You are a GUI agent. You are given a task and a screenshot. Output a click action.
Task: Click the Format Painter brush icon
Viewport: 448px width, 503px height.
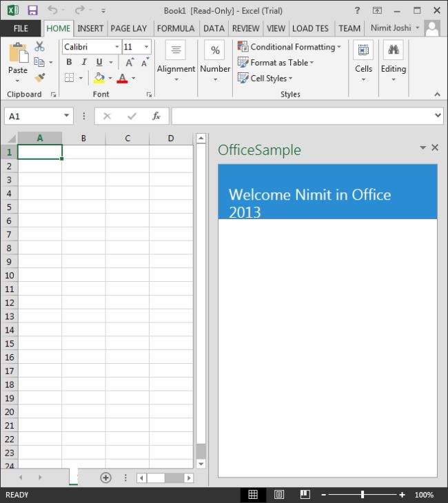click(x=40, y=77)
